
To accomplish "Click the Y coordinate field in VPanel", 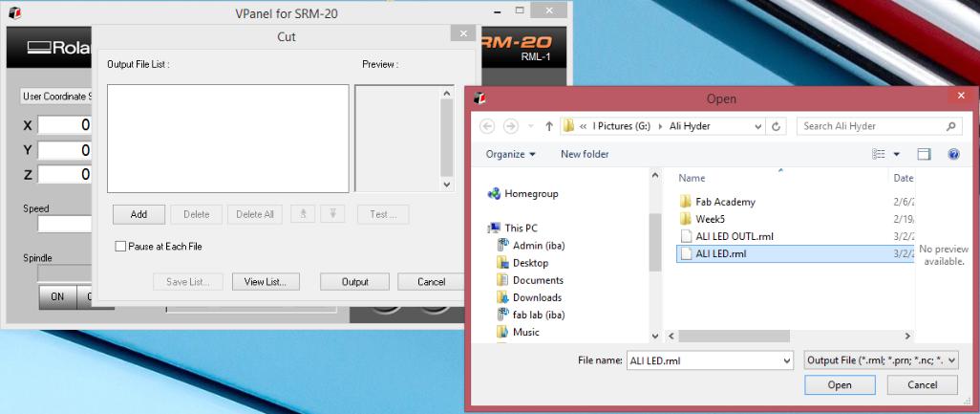I will point(64,150).
